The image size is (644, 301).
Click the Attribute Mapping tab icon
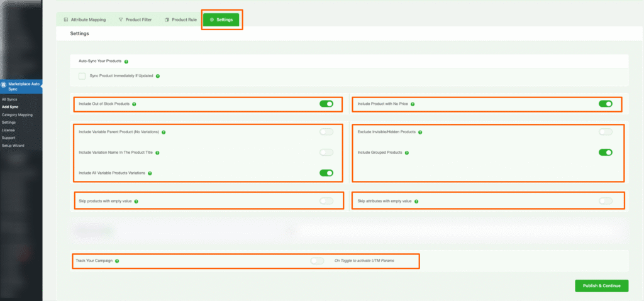pos(66,19)
